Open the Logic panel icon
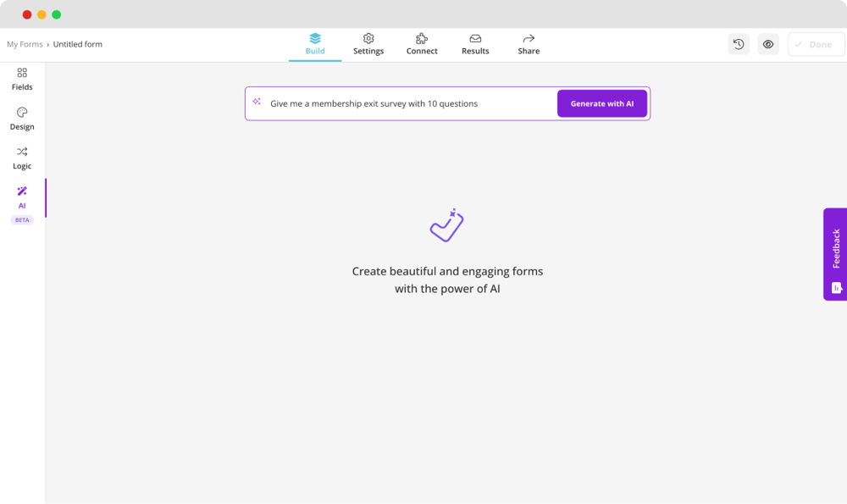The height and width of the screenshot is (504, 847). click(21, 153)
